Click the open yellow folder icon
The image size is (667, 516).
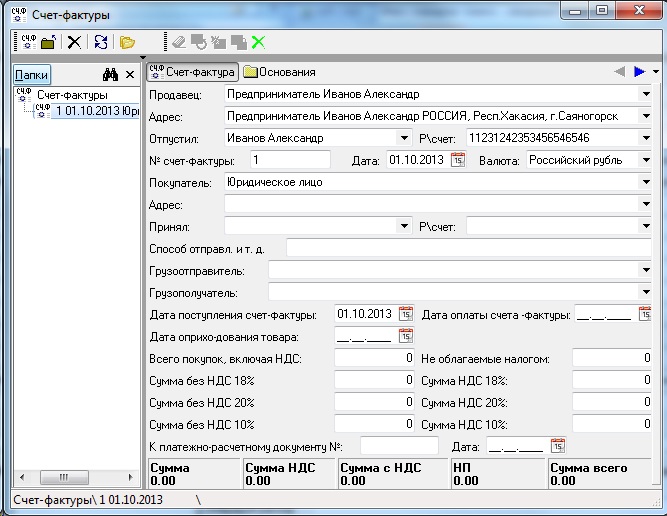coord(127,42)
